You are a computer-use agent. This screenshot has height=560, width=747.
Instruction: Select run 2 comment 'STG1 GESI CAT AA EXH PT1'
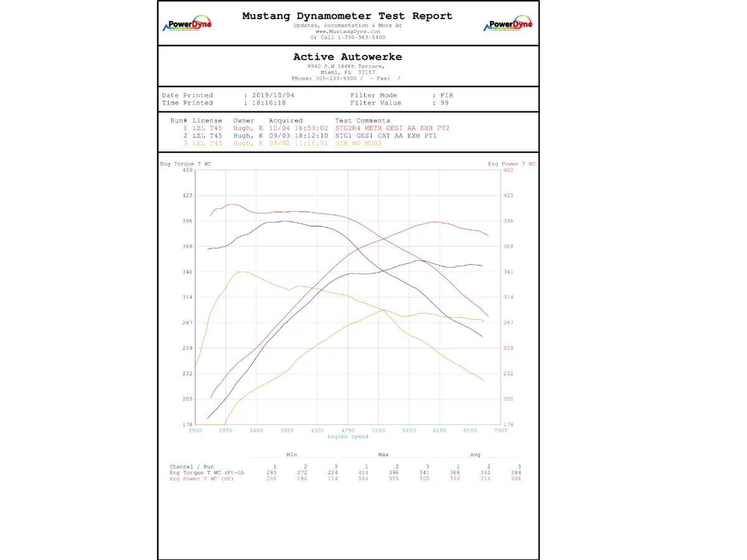click(386, 136)
